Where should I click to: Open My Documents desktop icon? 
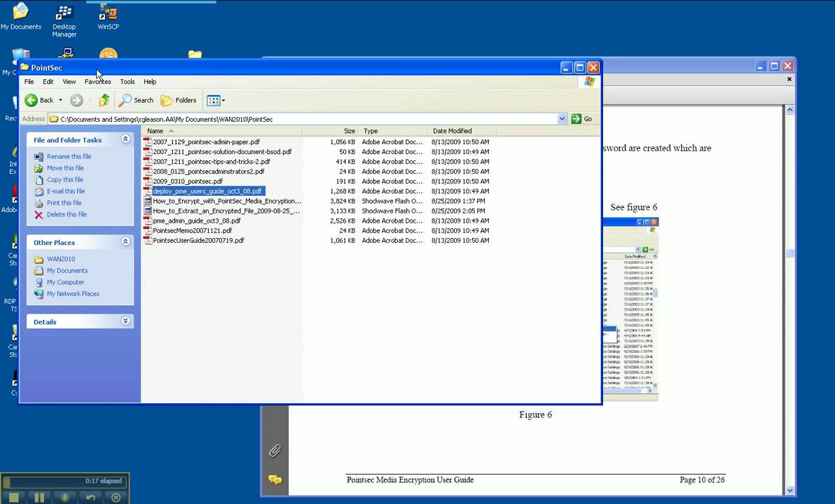pos(21,16)
